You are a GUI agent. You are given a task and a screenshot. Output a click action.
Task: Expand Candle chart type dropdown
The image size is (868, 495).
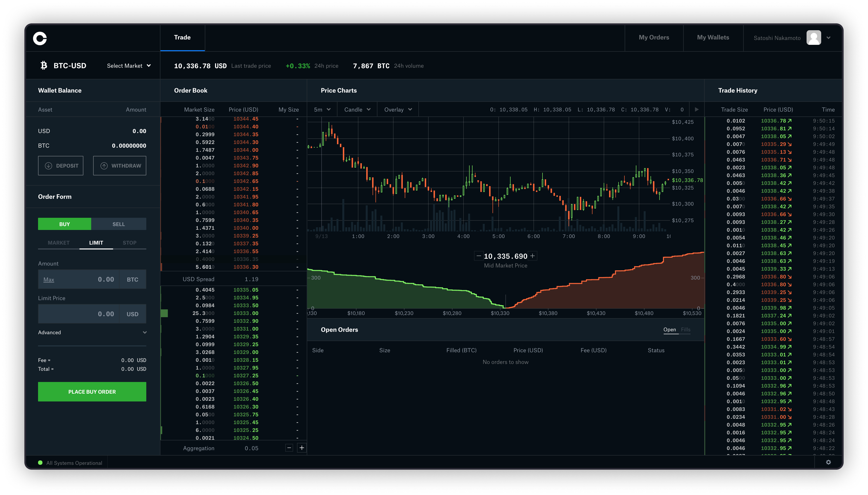point(356,110)
